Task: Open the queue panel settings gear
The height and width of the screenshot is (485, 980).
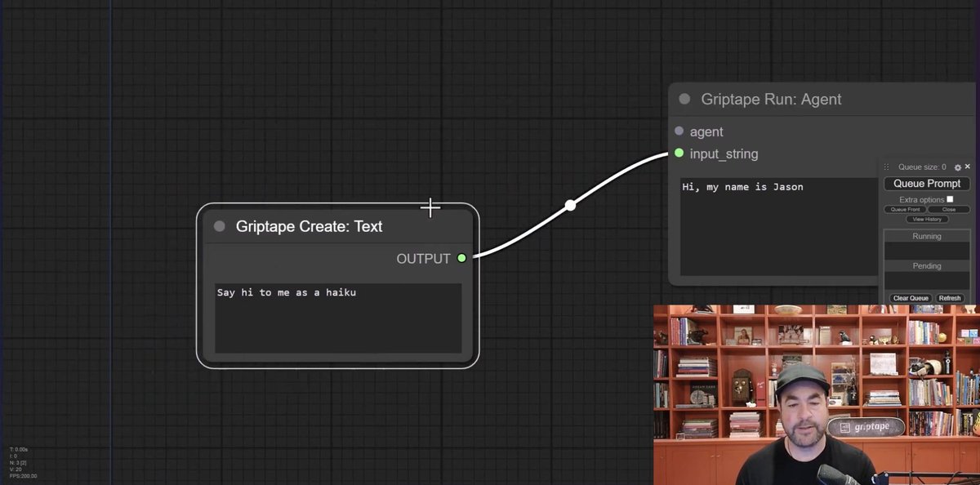Action: point(958,167)
